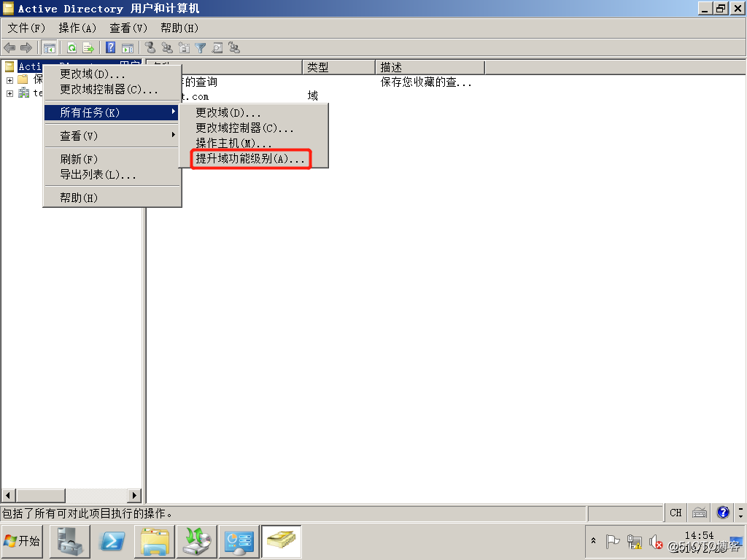Image resolution: width=747 pixels, height=560 pixels.
Task: Click the language bar keyboard icon
Action: 700,513
